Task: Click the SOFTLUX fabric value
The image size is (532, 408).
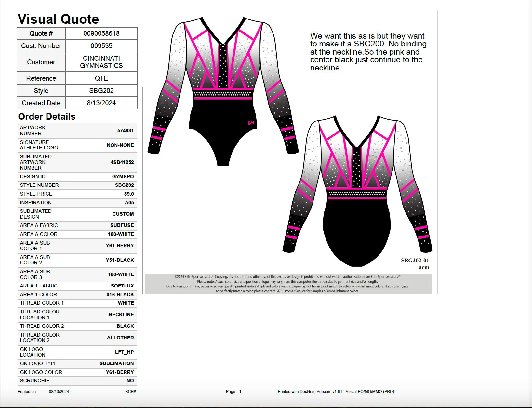Action: pyautogui.click(x=122, y=286)
